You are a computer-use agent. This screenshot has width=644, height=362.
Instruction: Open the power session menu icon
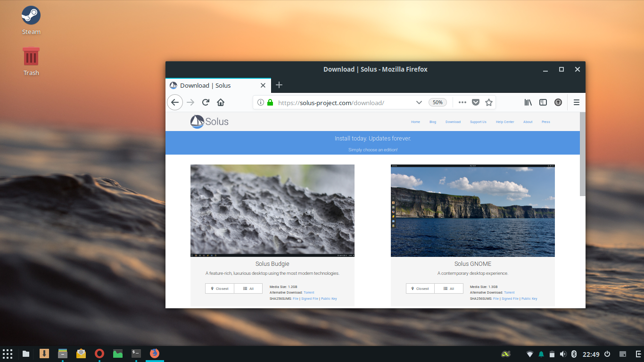coord(607,354)
